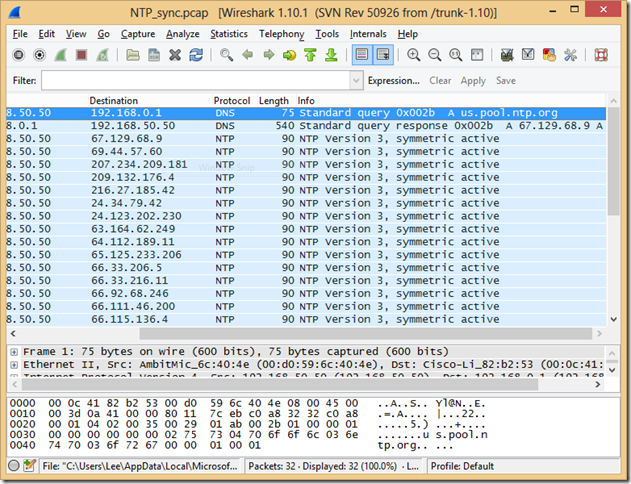Toggle packet list colorize button
Viewport: 631px width, 484px height.
(362, 55)
